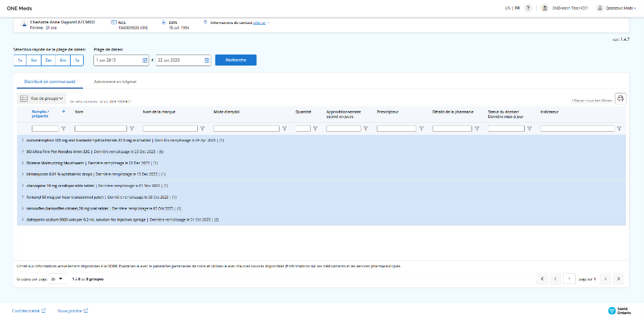Expand the bimatoprost ophthalmic drops group

tap(23, 174)
